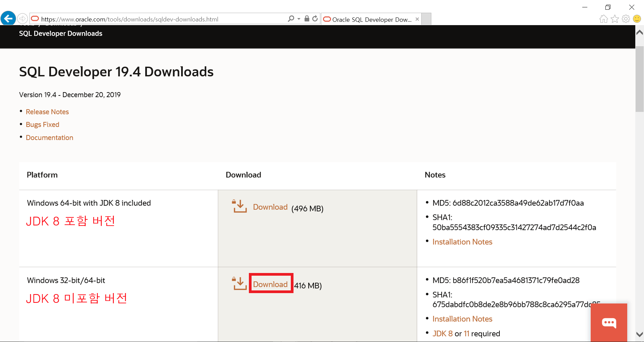The width and height of the screenshot is (644, 342).
Task: Click the search magnifier in address bar
Action: pyautogui.click(x=291, y=19)
